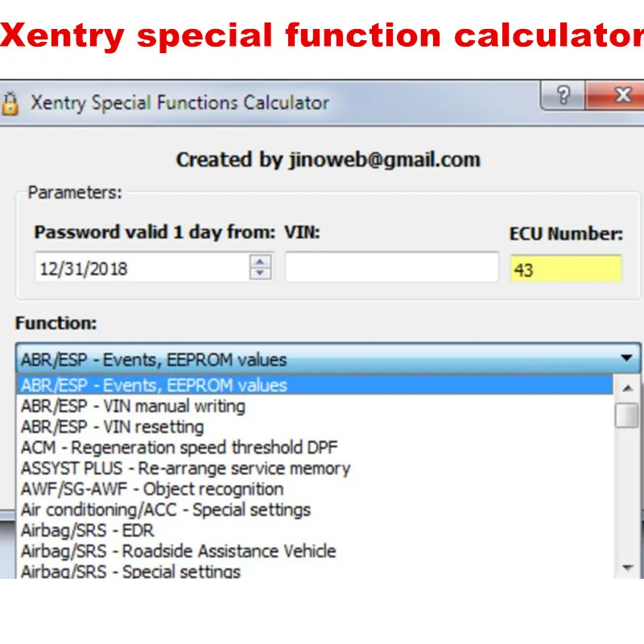644x644 pixels.
Task: Click the Password valid 1 day from label
Action: 155,233
